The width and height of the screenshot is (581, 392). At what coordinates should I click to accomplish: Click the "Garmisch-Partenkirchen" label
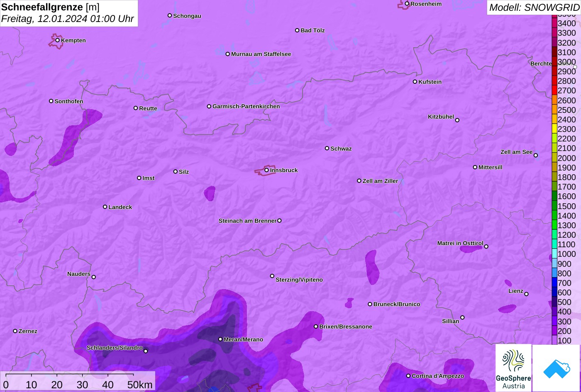(x=246, y=107)
